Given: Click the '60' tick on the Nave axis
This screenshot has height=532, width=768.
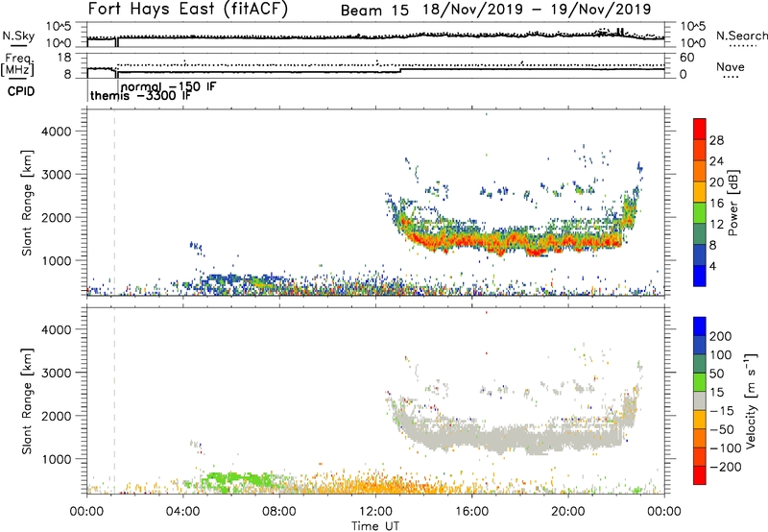Looking at the screenshot, I should tap(686, 58).
